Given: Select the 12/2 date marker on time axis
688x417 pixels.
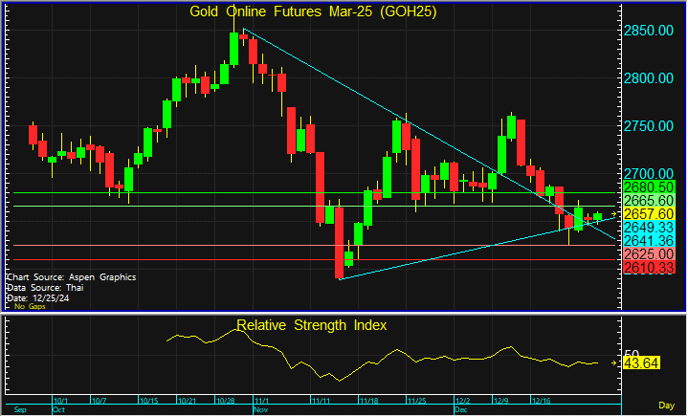Looking at the screenshot, I should point(462,401).
